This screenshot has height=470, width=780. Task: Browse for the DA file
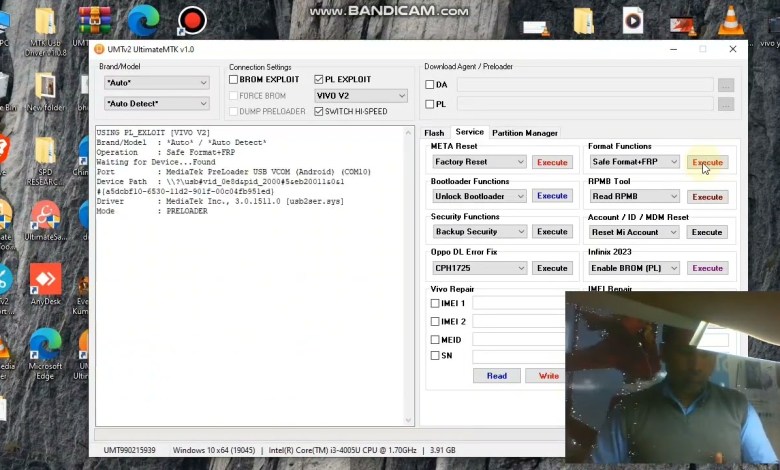pyautogui.click(x=726, y=85)
